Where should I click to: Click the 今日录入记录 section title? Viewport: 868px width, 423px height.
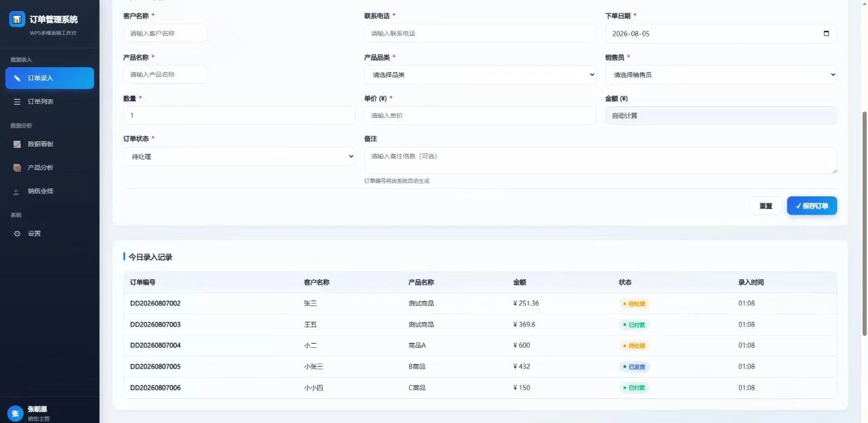(x=150, y=257)
